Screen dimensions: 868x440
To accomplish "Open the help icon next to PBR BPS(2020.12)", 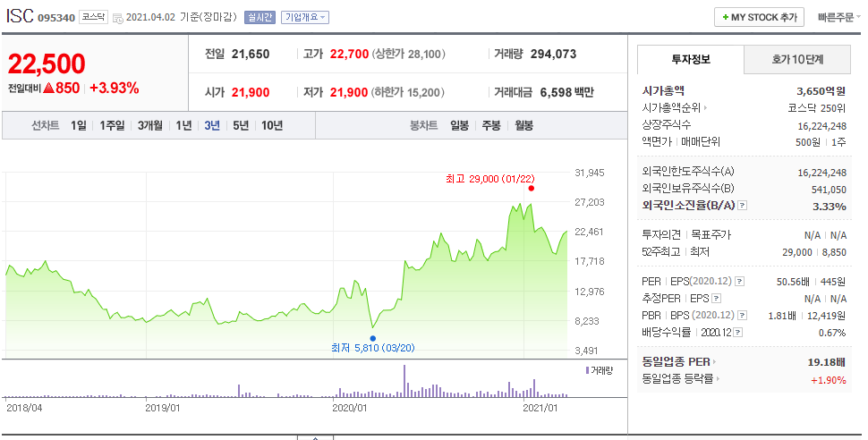I will coord(743,316).
